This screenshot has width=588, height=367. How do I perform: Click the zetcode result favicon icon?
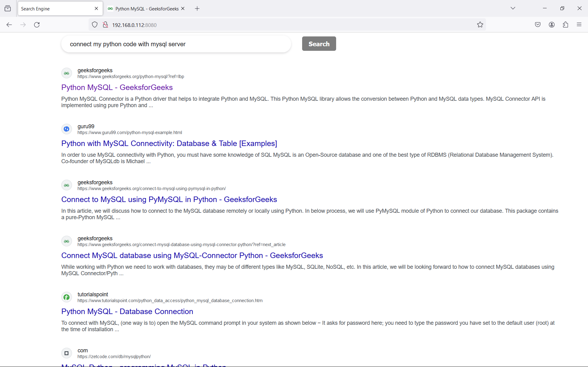pyautogui.click(x=66, y=353)
